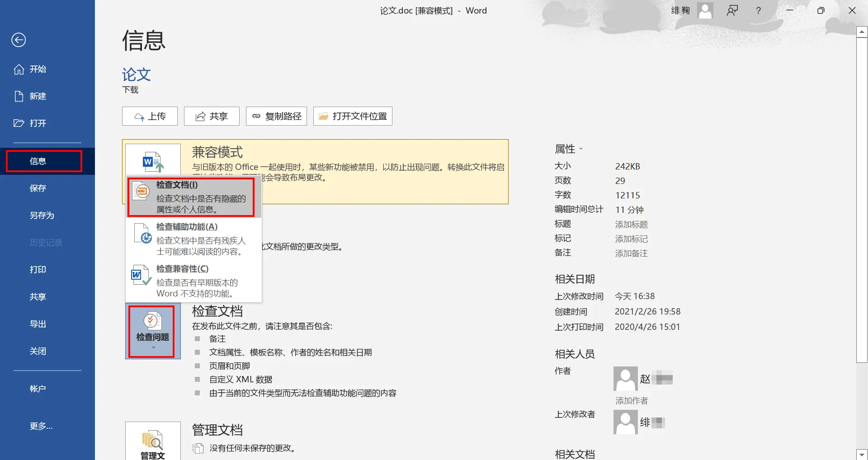Expand 更多... options in sidebar
868x460 pixels.
point(47,426)
